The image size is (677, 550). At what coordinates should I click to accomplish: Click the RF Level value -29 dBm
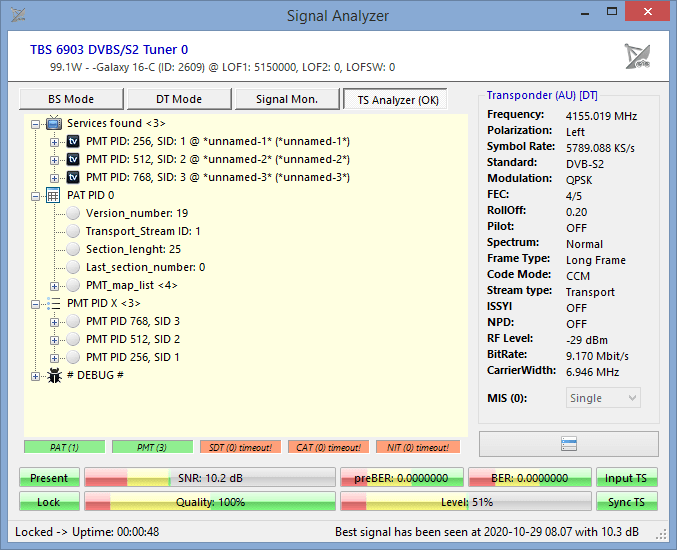click(587, 340)
